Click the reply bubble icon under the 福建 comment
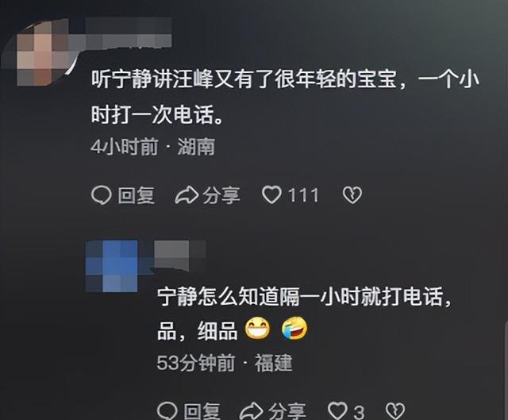This screenshot has height=420, width=508. click(167, 411)
